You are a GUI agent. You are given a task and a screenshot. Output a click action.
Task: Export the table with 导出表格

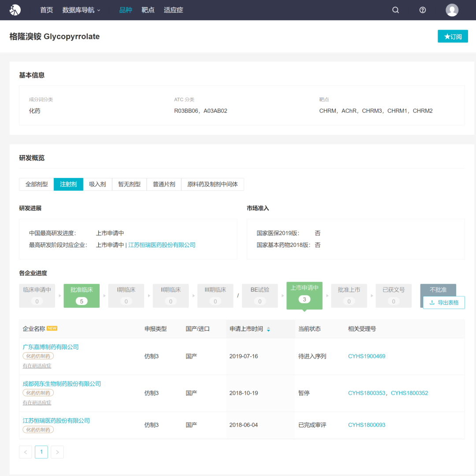[x=444, y=303]
